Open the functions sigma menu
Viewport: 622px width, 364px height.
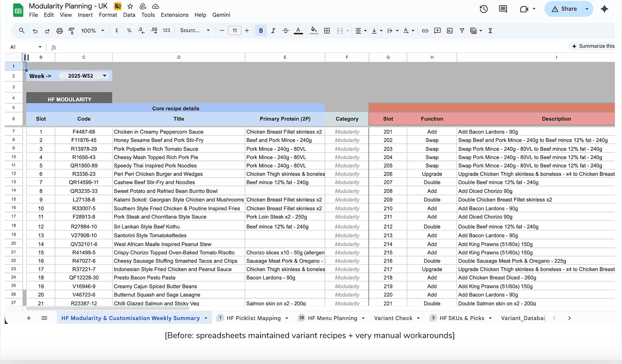click(x=490, y=31)
